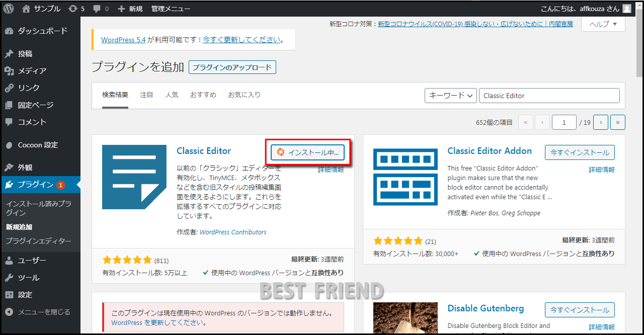Open the affkouza user profile avatar
The height and width of the screenshot is (335, 644).
pyautogui.click(x=626, y=9)
